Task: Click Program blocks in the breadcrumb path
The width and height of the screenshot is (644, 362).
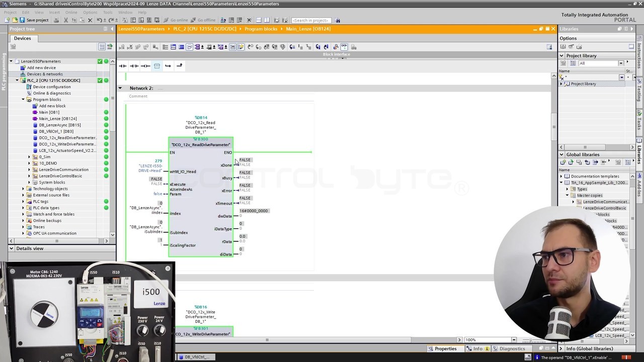Action: (x=261, y=29)
